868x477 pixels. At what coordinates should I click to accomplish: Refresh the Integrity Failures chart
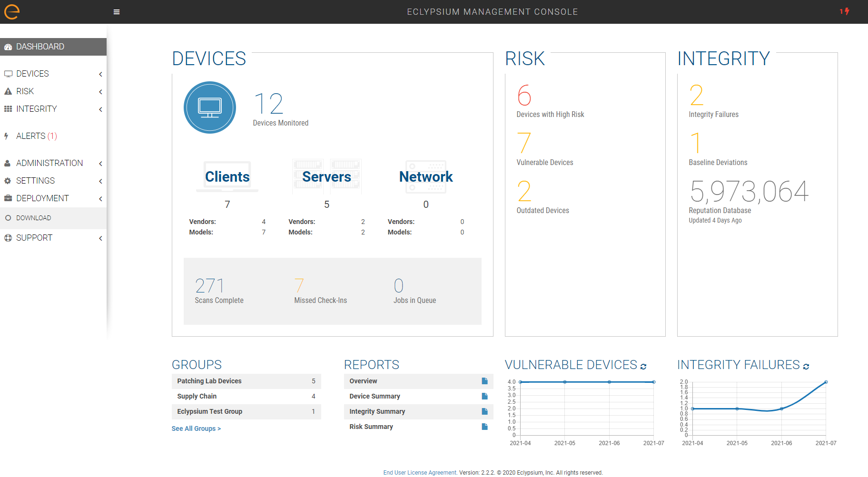coord(806,367)
